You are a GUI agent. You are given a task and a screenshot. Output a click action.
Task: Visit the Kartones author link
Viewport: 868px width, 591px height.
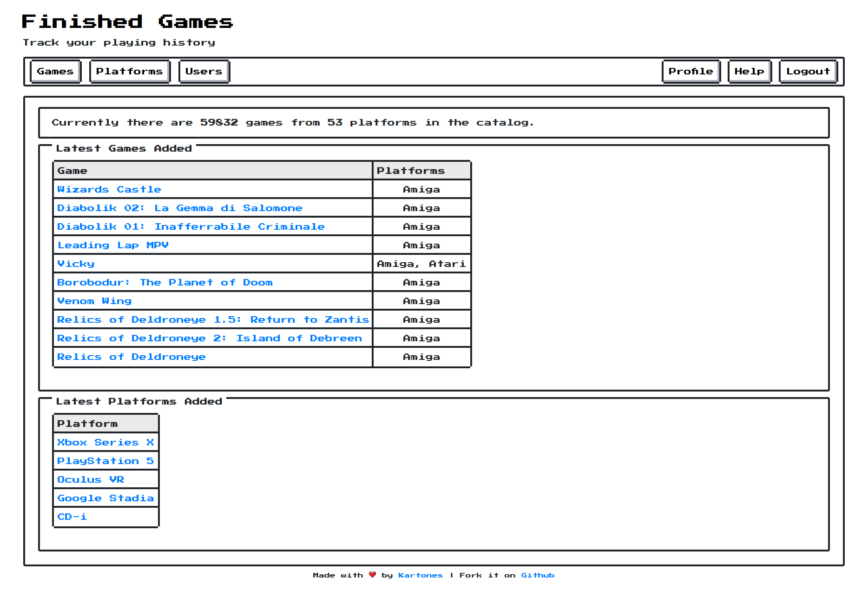click(x=421, y=575)
